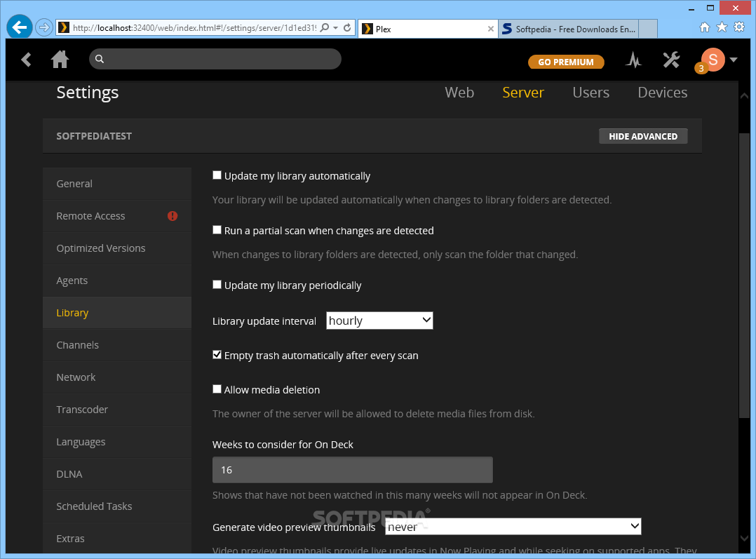Screen dimensions: 756x559
Task: Open the Users settings tab
Action: pyautogui.click(x=590, y=92)
